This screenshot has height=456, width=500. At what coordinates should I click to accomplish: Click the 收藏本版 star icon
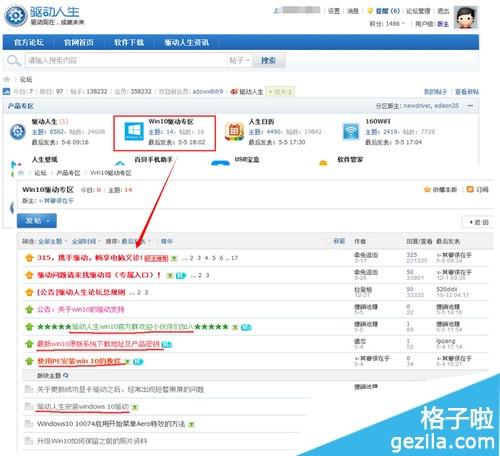tap(427, 189)
